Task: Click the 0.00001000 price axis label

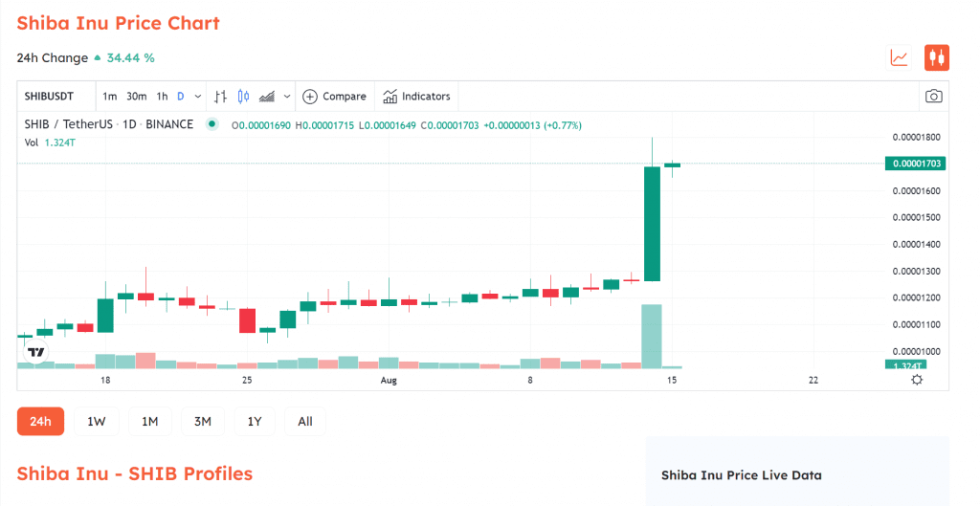Action: point(916,351)
